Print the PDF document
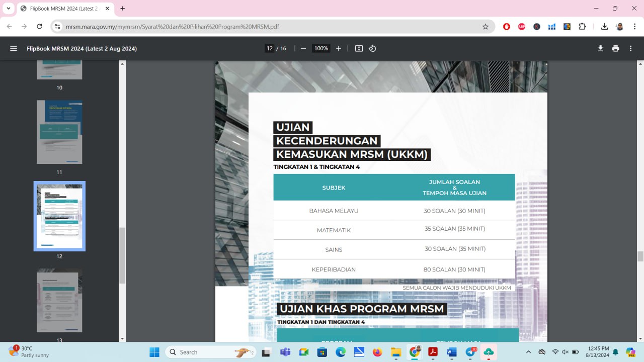Screen dimensions: 644x362 coord(615,49)
